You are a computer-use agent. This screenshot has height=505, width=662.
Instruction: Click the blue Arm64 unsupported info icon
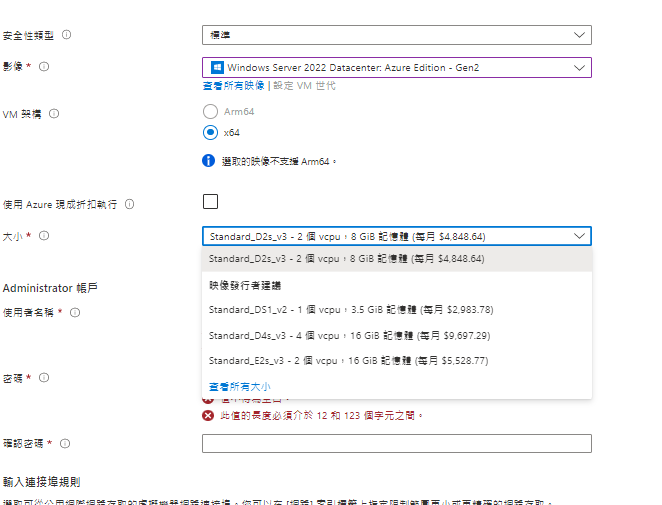click(x=209, y=161)
